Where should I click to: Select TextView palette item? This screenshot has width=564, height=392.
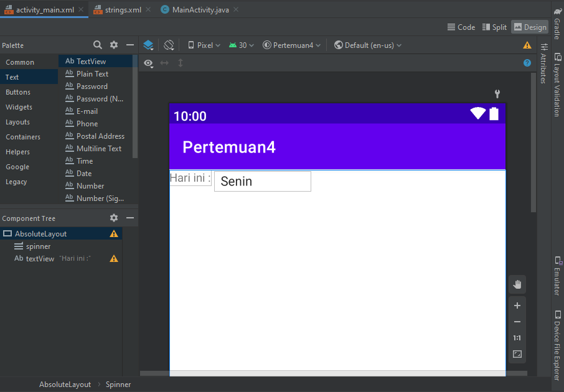tap(96, 61)
